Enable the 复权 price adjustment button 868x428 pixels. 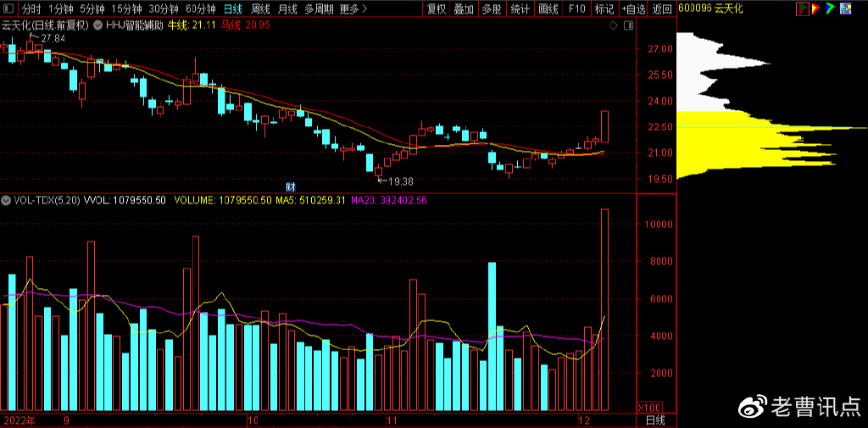tap(436, 9)
